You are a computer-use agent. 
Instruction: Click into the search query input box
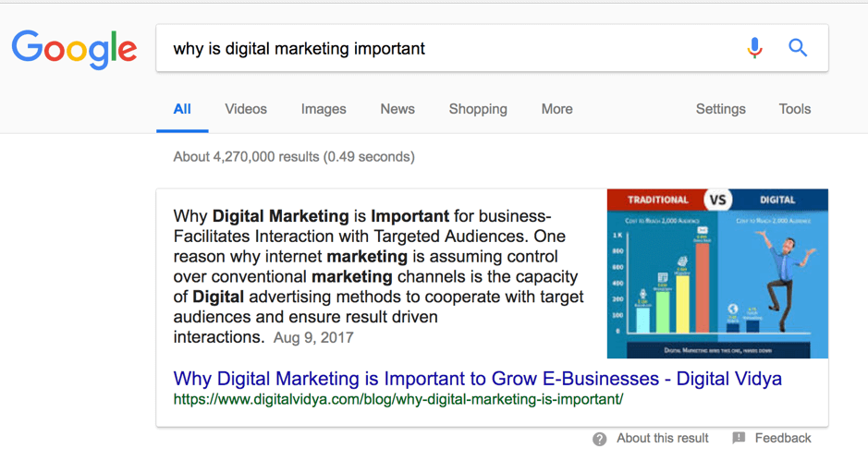coord(444,49)
